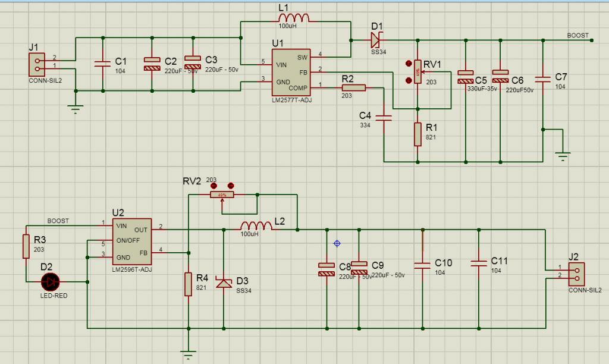The width and height of the screenshot is (609, 364).
Task: Select electrolytic capacitor C6 symbol
Action: pos(500,76)
